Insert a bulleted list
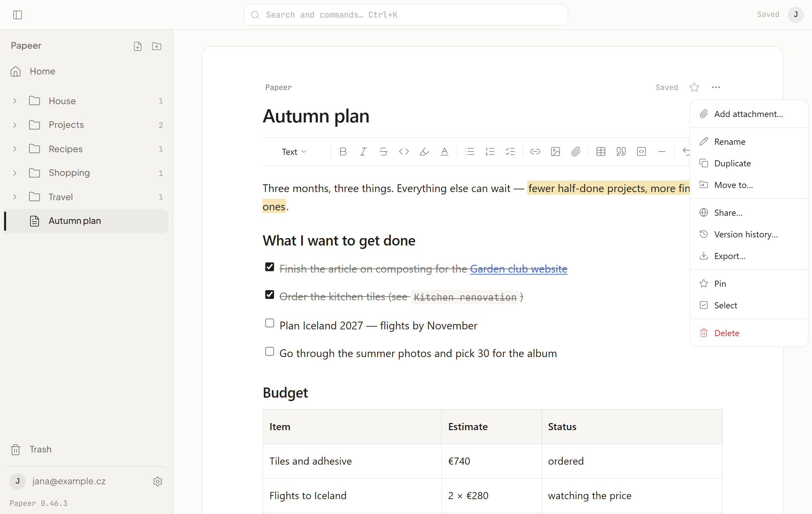The height and width of the screenshot is (514, 812). click(470, 151)
